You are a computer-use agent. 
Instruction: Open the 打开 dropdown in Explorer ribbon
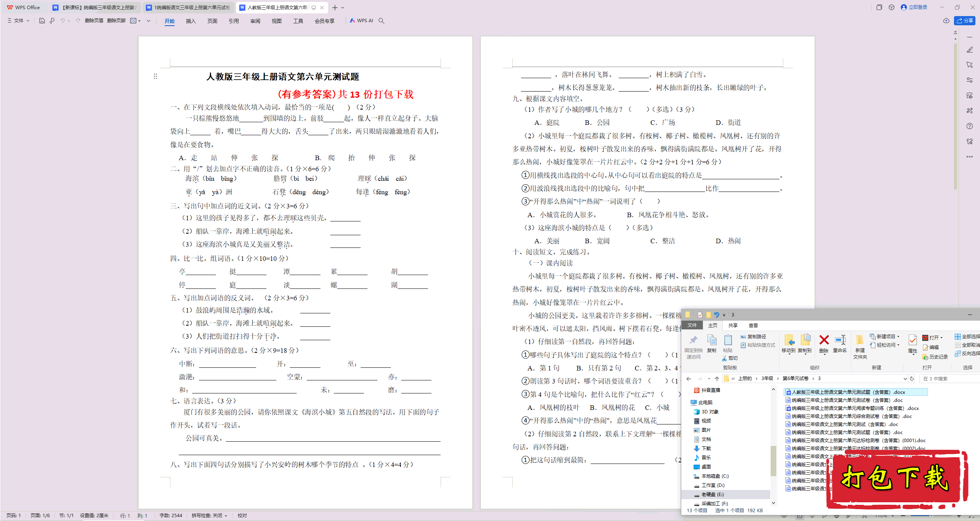pos(941,338)
